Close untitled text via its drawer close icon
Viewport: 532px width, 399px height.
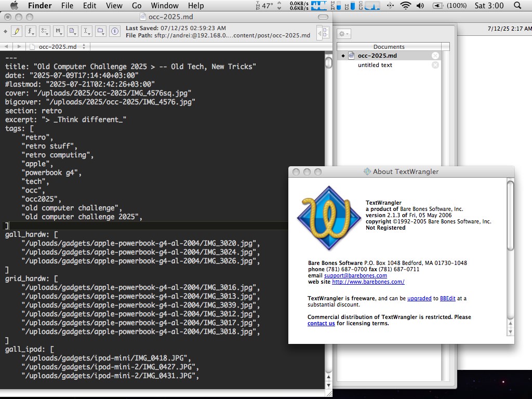(435, 65)
